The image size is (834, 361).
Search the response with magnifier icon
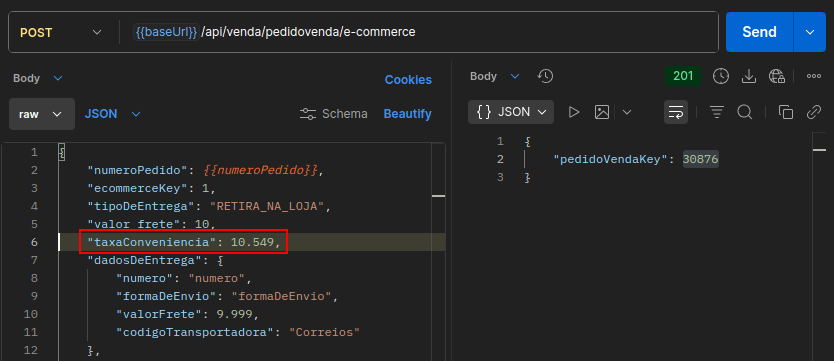click(x=745, y=112)
